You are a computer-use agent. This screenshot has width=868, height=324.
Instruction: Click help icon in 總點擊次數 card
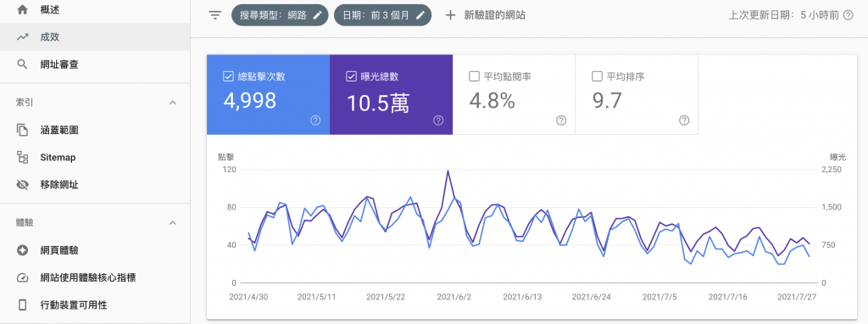315,120
